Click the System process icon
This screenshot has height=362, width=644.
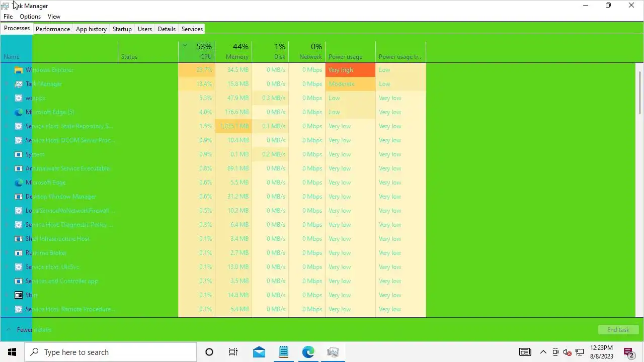pyautogui.click(x=19, y=154)
